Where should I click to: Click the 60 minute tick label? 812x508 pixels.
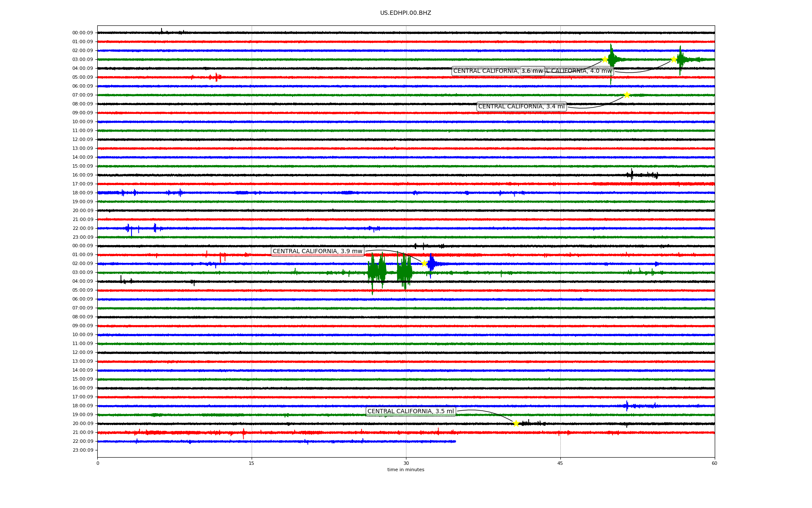(x=714, y=463)
